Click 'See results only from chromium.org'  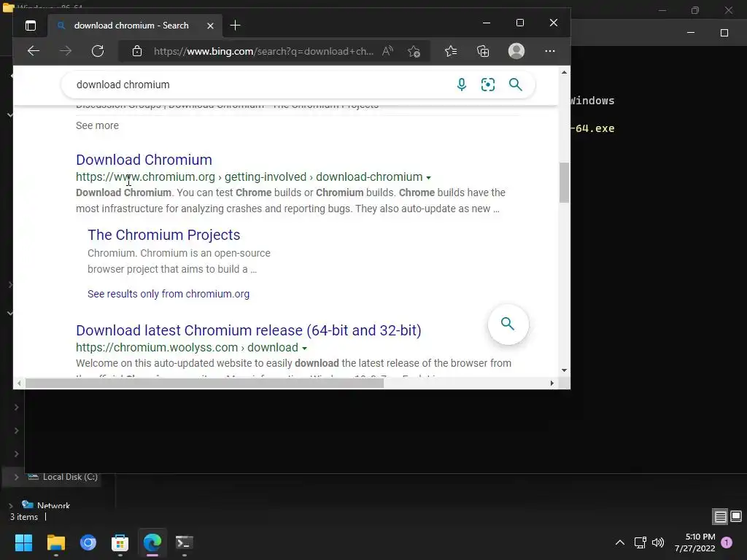[169, 294]
